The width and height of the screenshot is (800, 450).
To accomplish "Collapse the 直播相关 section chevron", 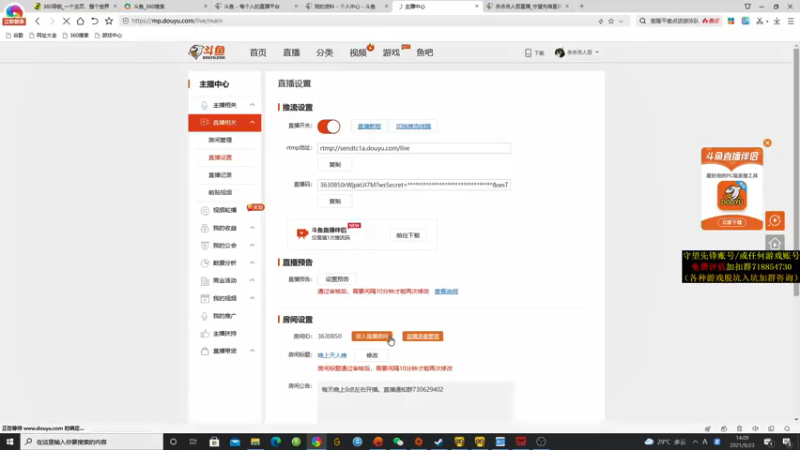I will pyautogui.click(x=252, y=122).
